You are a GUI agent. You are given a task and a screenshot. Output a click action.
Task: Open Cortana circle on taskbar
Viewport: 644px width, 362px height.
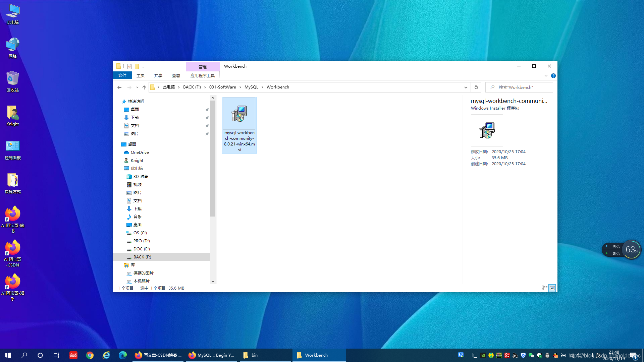[x=40, y=355]
